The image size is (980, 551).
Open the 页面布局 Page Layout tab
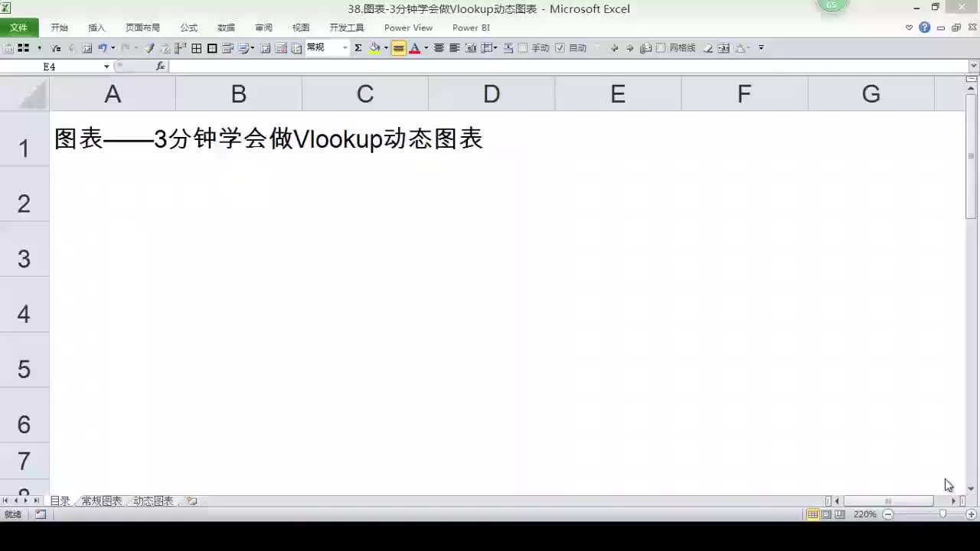click(142, 28)
